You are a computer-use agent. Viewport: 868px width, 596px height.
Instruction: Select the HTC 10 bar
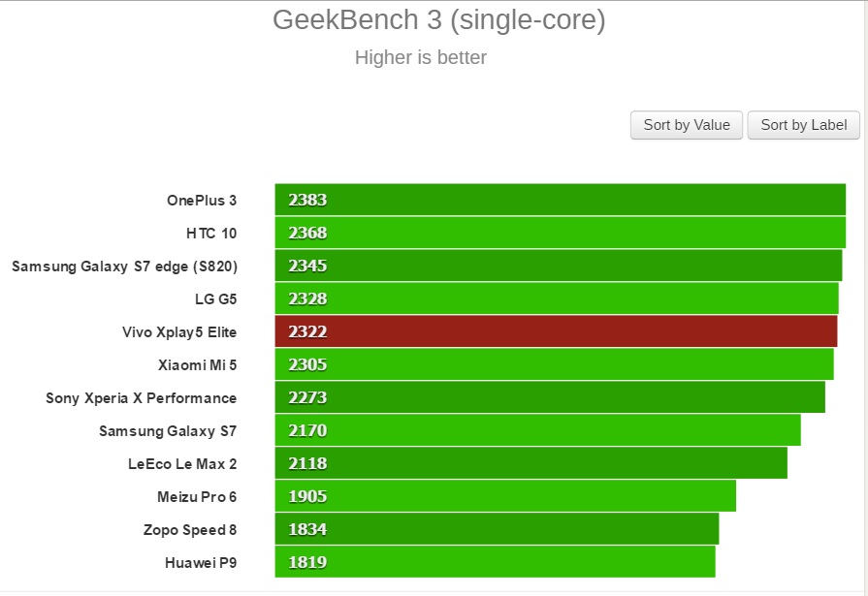[x=553, y=233]
